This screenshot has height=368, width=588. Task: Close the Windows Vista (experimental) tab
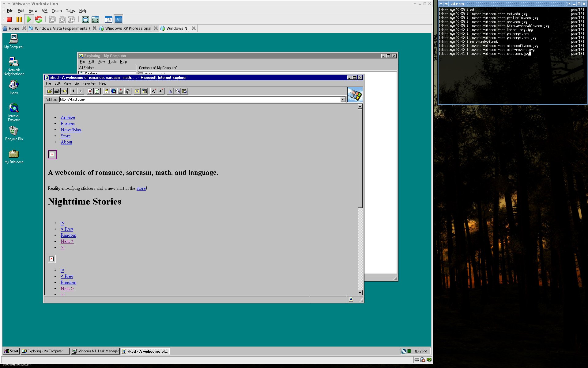(x=95, y=28)
